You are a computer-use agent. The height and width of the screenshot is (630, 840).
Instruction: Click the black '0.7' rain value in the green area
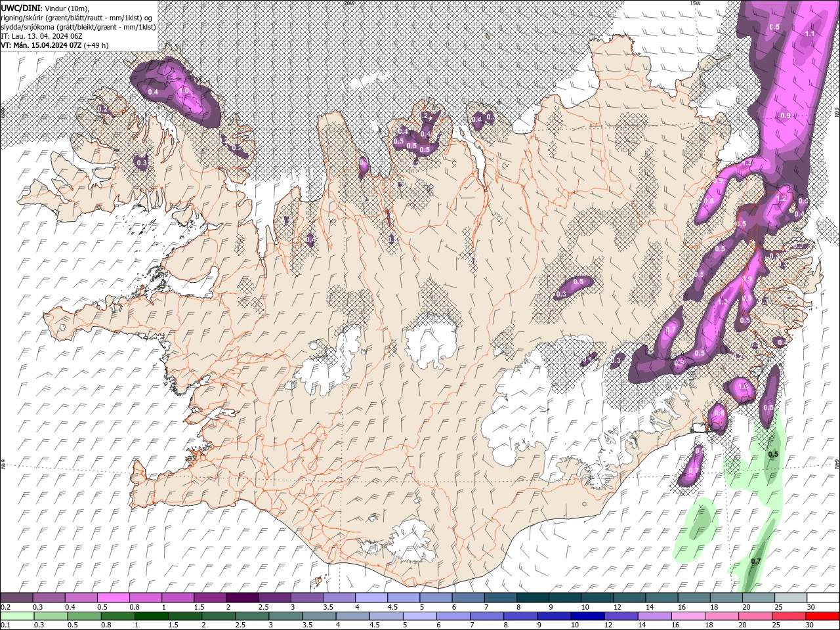tap(755, 561)
